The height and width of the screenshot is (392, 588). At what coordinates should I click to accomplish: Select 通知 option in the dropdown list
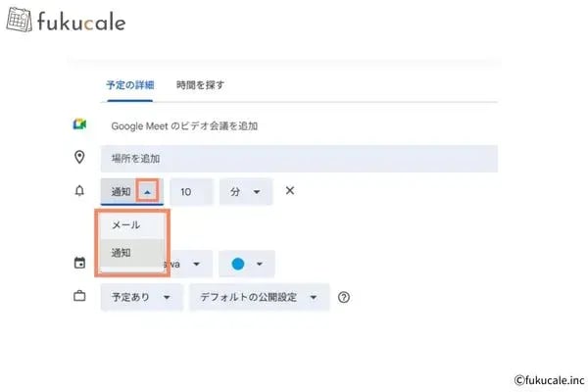(x=122, y=253)
